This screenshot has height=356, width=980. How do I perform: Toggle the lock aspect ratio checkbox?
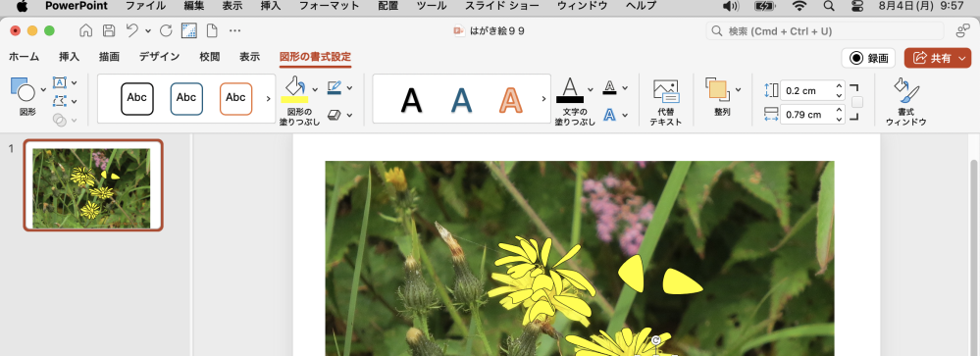[857, 102]
